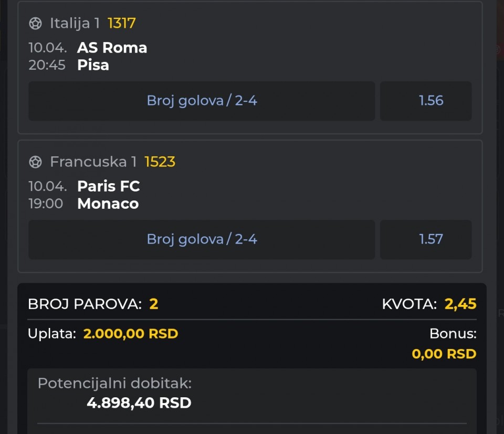
Task: Click the soccer ball icon beside Francuska 1
Action: (35, 162)
